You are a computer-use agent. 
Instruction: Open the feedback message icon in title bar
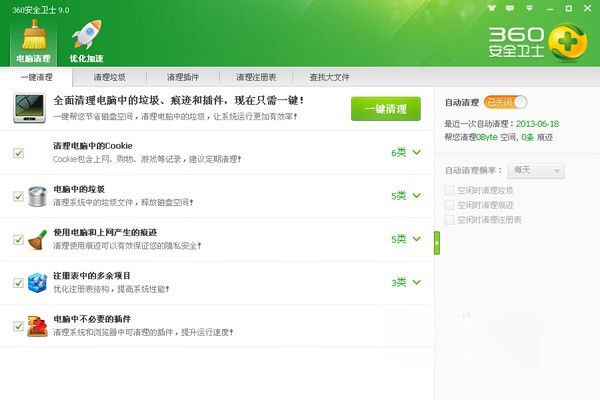[510, 8]
